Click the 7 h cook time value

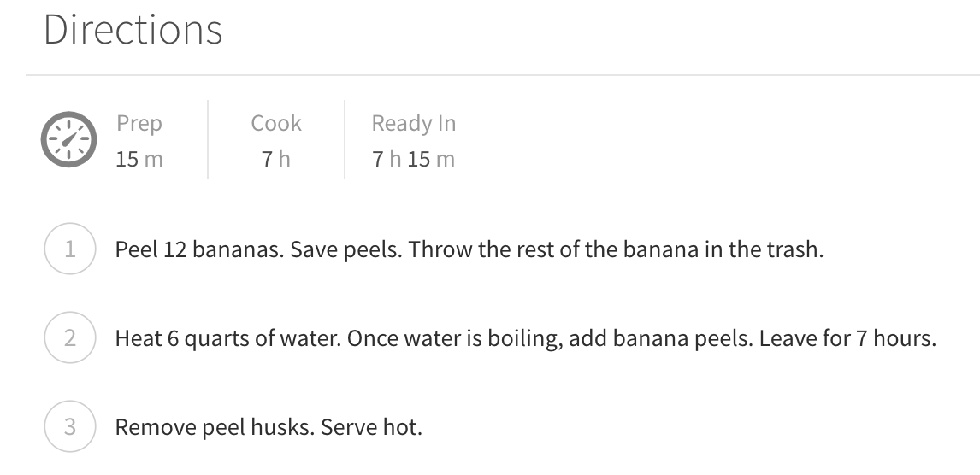(x=276, y=159)
